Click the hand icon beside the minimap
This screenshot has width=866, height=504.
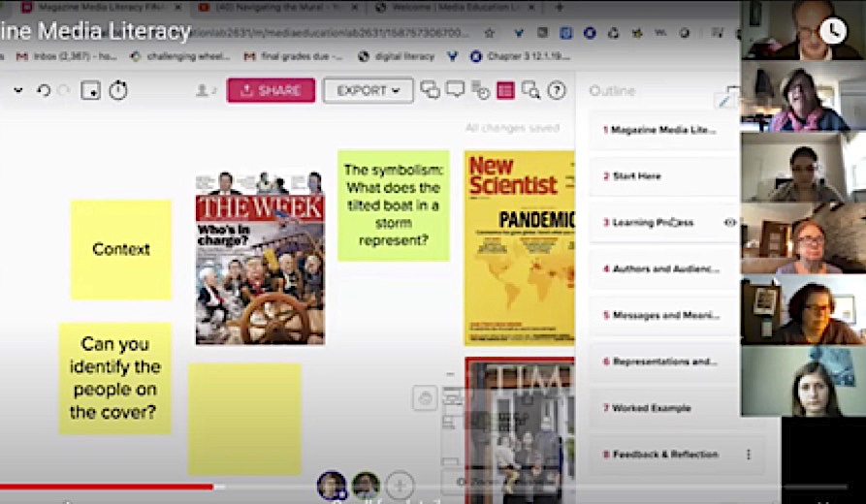tap(425, 398)
